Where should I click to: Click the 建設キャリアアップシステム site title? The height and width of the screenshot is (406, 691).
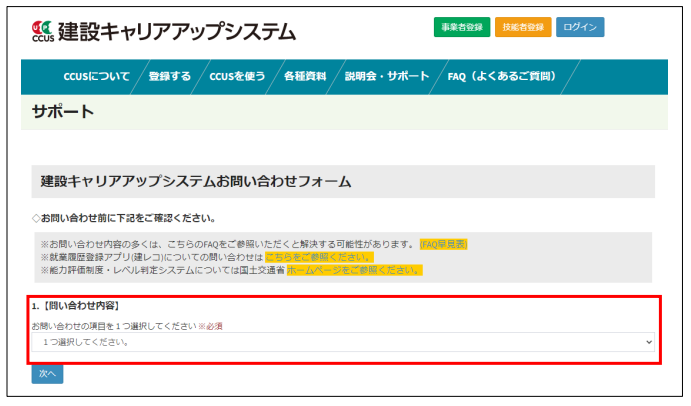pyautogui.click(x=177, y=31)
